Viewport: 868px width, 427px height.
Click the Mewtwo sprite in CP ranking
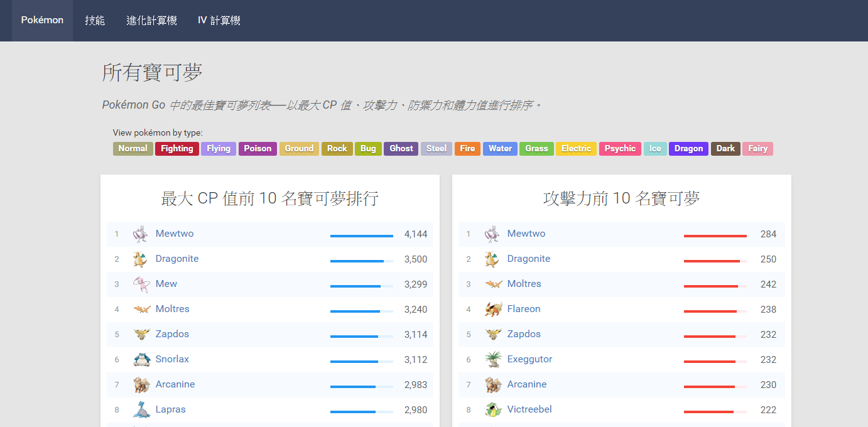coord(141,234)
